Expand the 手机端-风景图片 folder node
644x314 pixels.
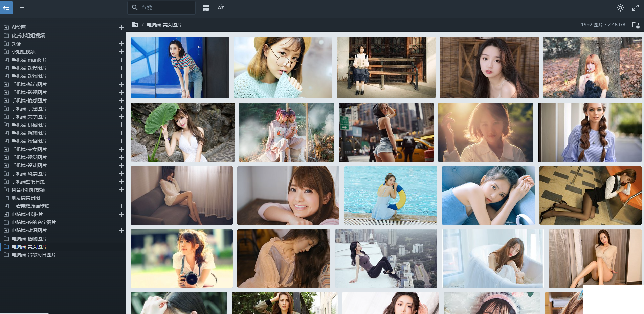pyautogui.click(x=6, y=174)
